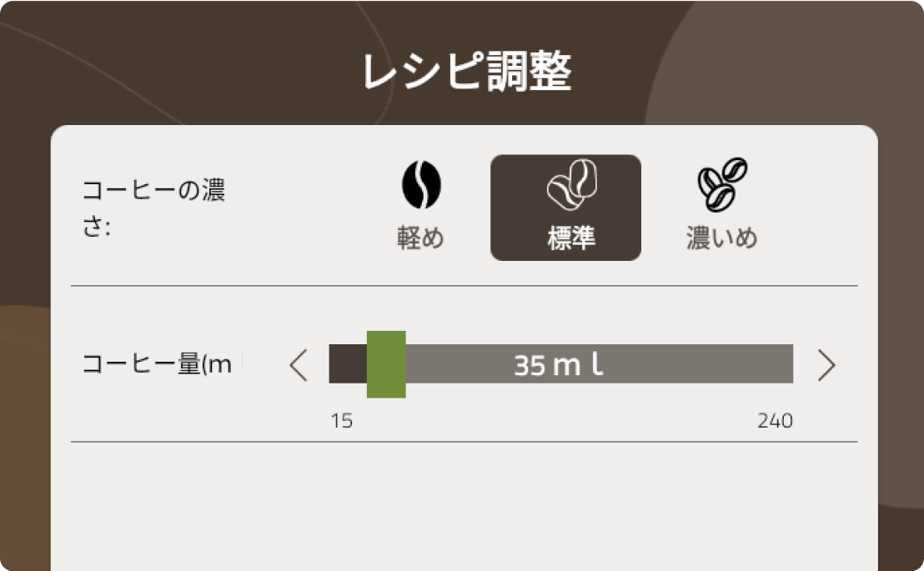Click the 軽め strength label
The image size is (924, 571).
coord(421,238)
